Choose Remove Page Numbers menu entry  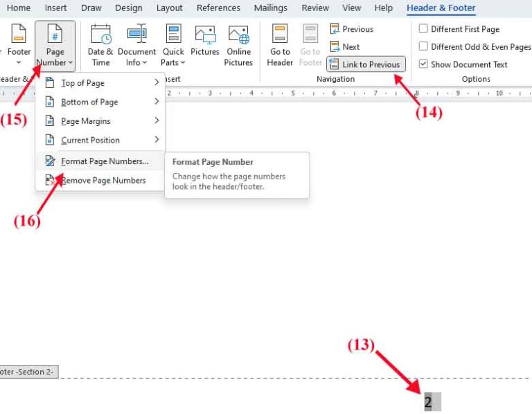click(100, 180)
